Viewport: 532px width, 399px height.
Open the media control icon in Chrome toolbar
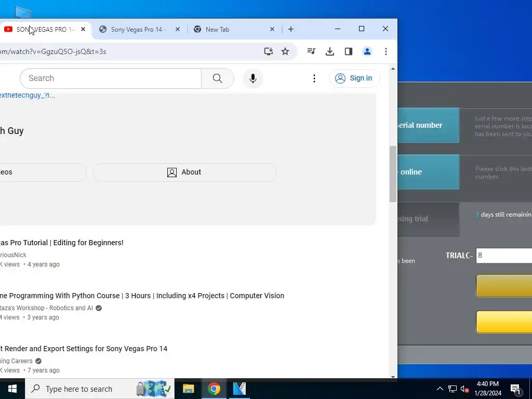(311, 51)
